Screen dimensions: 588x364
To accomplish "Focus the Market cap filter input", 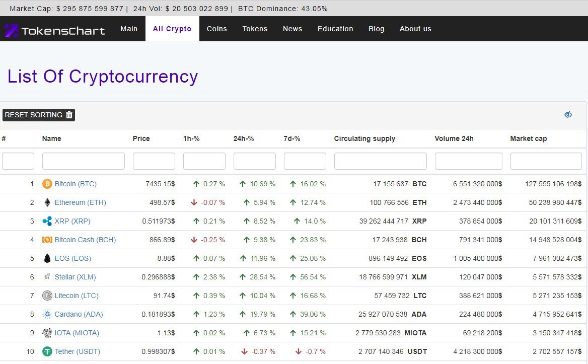I will pyautogui.click(x=546, y=161).
